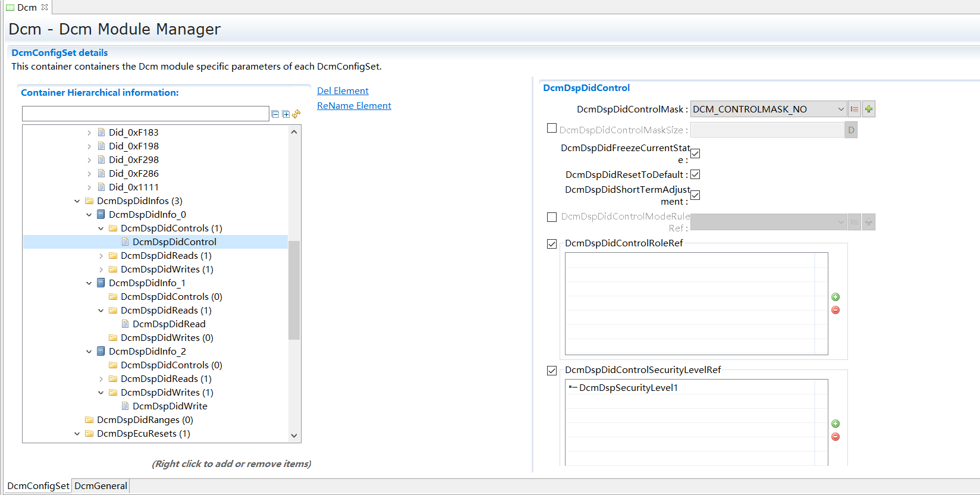Click the container tree search field
Viewport: 980px width, 495px height.
145,114
